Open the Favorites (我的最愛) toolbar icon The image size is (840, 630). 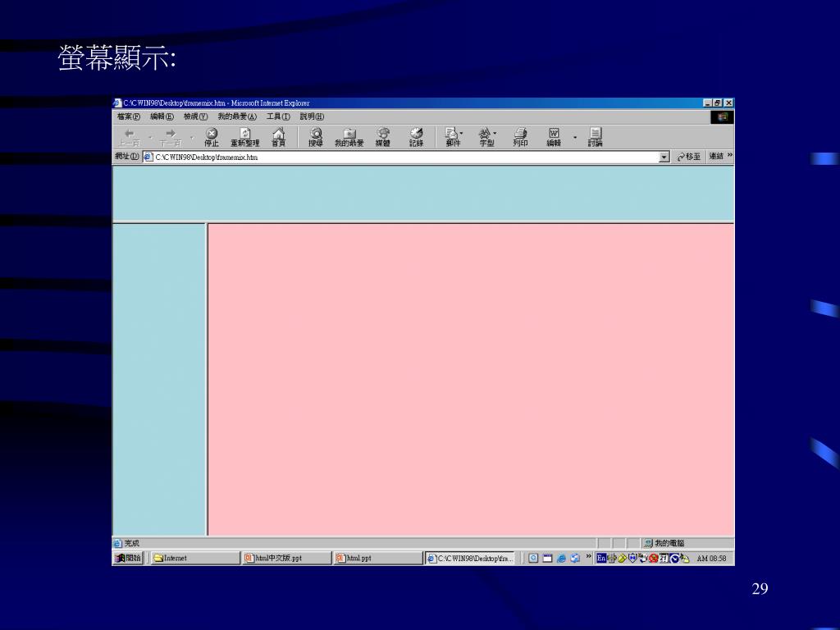point(349,138)
